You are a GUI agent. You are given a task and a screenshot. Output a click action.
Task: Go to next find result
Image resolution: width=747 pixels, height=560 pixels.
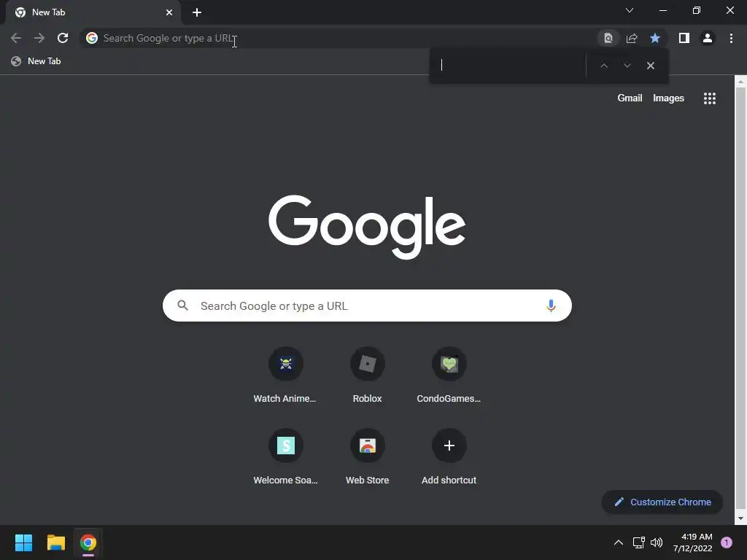pyautogui.click(x=627, y=66)
